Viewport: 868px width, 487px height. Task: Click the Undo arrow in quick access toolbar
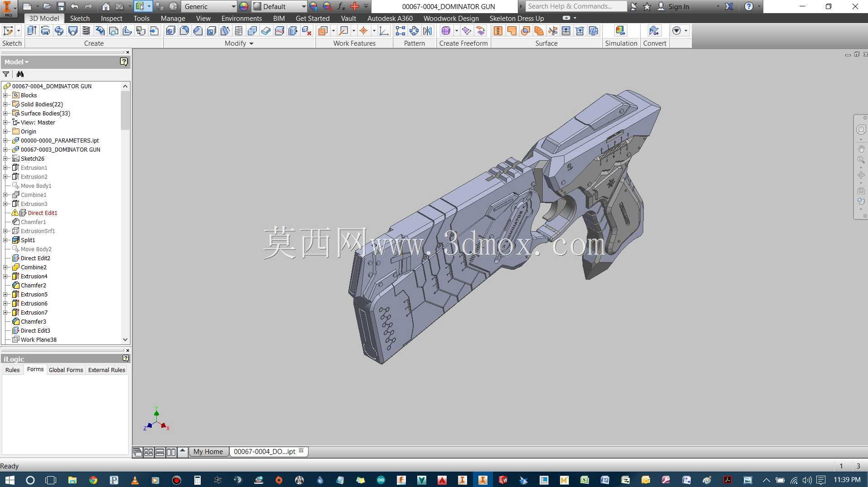75,6
